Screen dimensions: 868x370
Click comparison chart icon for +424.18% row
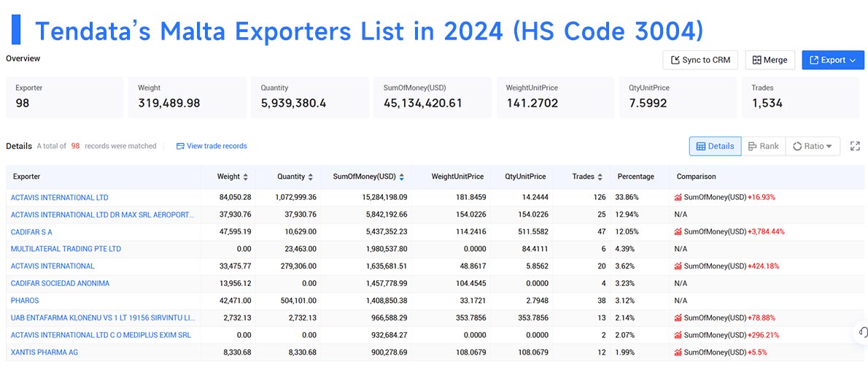click(x=678, y=266)
